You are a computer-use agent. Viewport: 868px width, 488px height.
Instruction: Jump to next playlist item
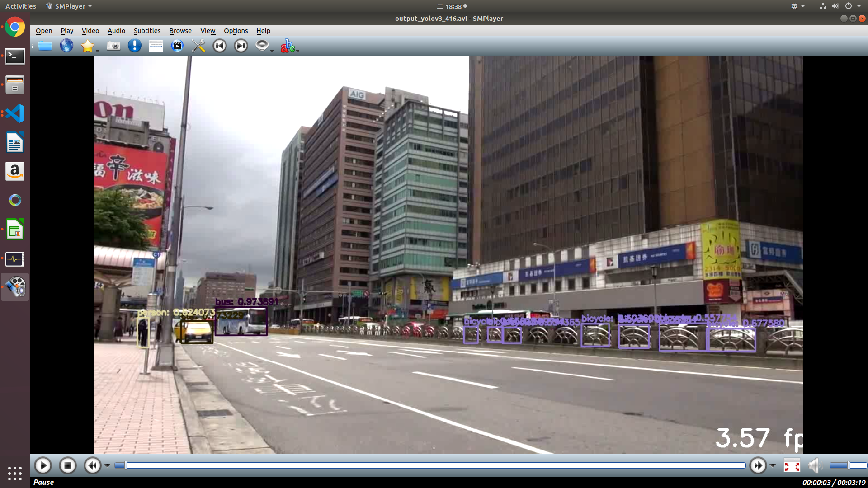click(241, 46)
